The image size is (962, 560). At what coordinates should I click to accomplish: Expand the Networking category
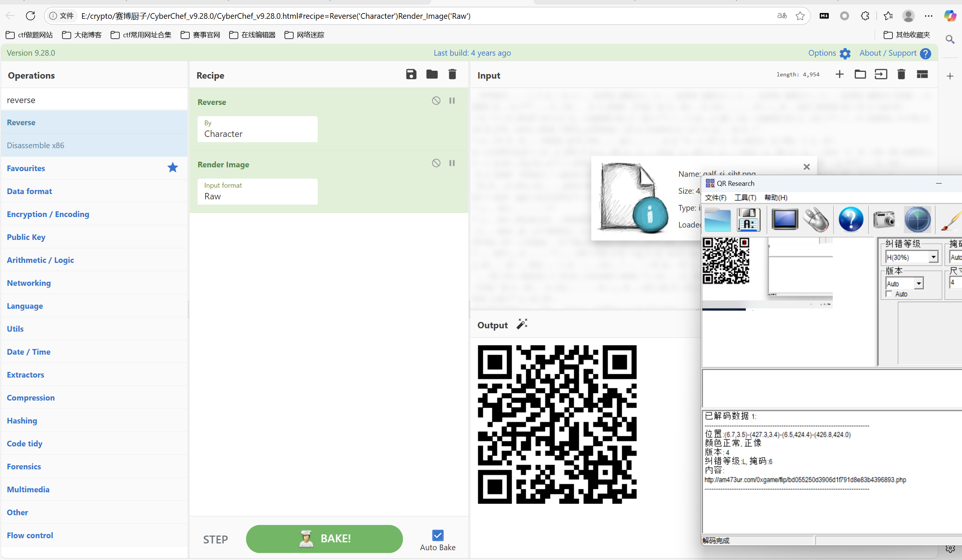pos(94,283)
